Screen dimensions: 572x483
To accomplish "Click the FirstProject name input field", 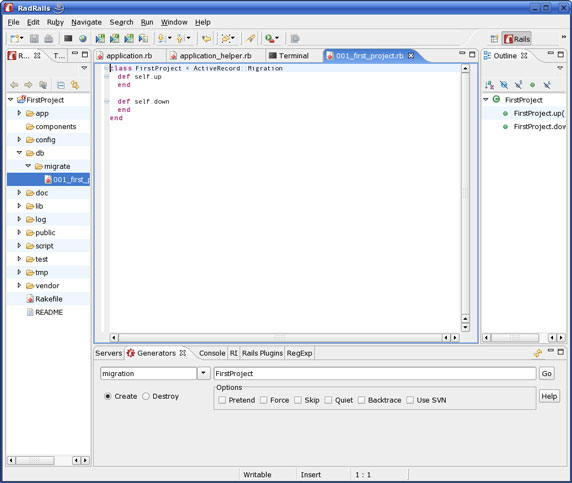I will click(375, 374).
